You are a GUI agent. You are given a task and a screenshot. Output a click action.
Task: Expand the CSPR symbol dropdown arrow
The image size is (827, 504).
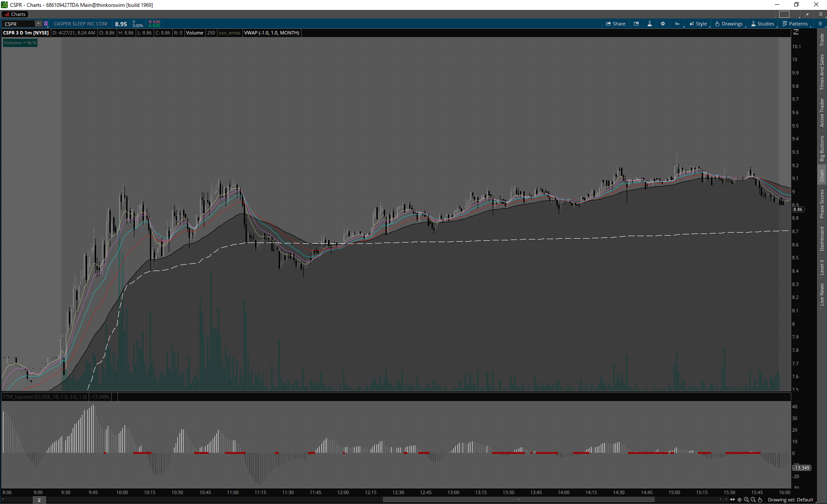pyautogui.click(x=38, y=24)
